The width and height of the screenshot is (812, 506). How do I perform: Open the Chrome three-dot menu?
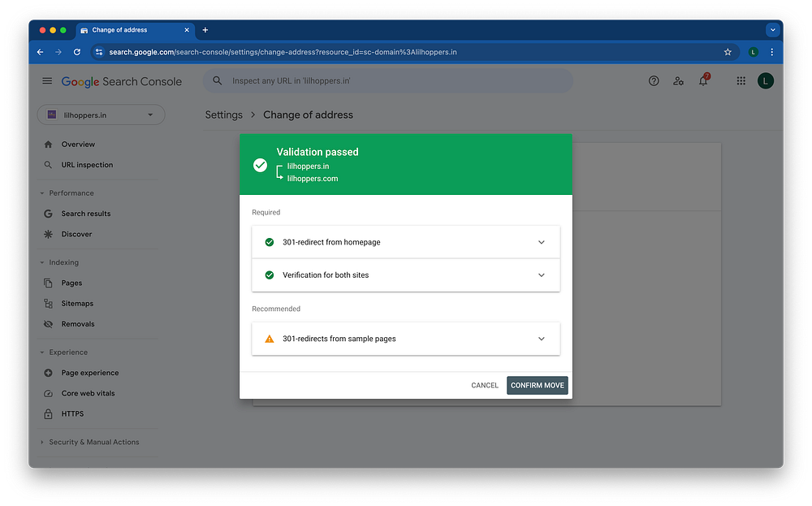pyautogui.click(x=771, y=52)
